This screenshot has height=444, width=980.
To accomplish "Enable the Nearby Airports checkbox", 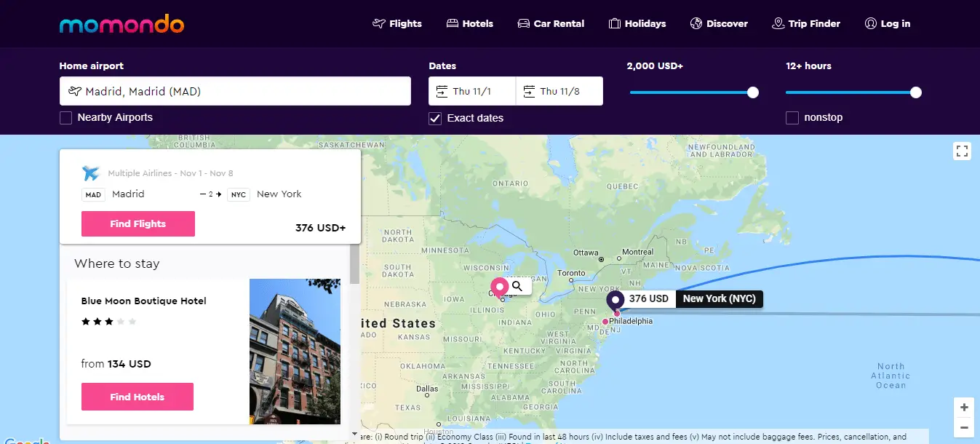I will [x=65, y=118].
